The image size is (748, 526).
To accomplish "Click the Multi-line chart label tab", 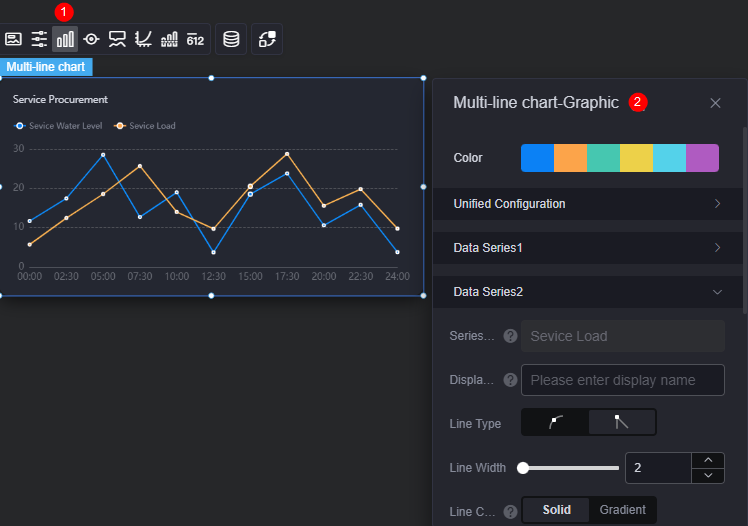I will (46, 67).
